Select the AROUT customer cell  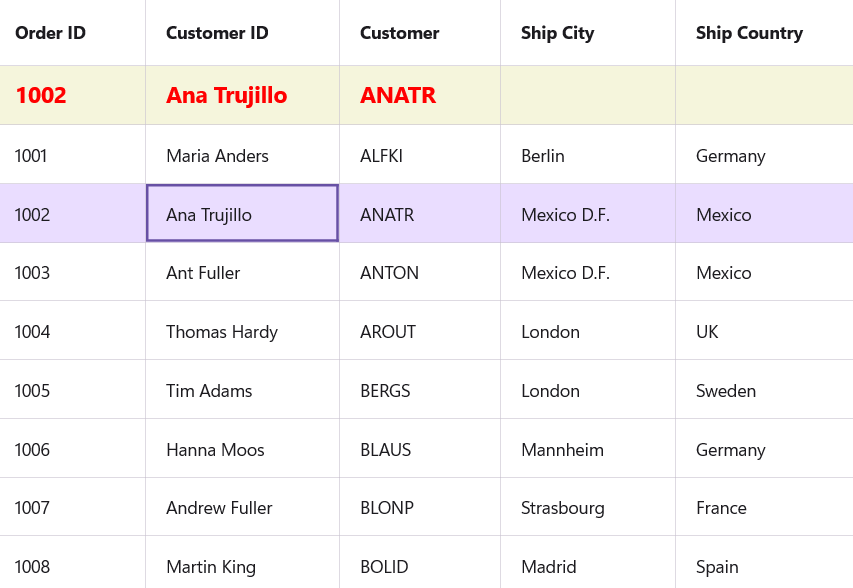click(x=388, y=332)
